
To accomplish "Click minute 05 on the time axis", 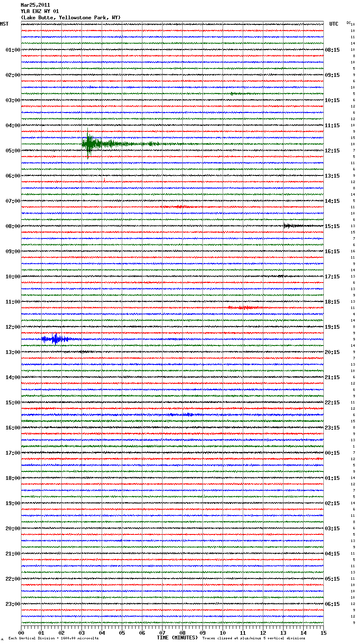I will coord(122,633).
